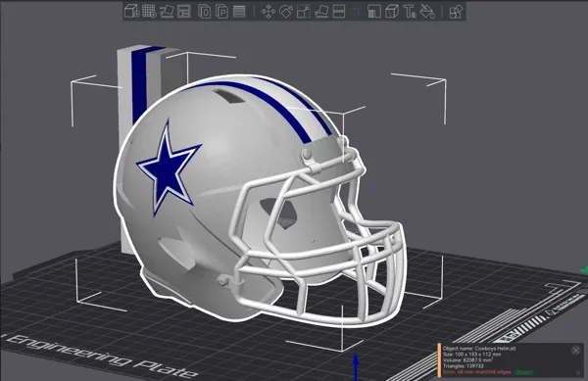The height and width of the screenshot is (381, 588).
Task: Select the Rotate tool
Action: click(x=286, y=11)
